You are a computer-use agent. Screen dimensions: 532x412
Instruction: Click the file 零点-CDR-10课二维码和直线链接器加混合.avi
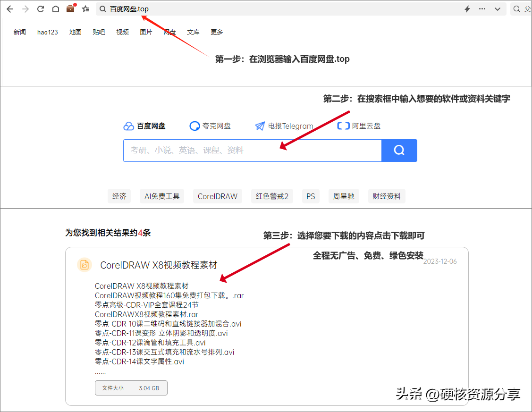[168, 324]
